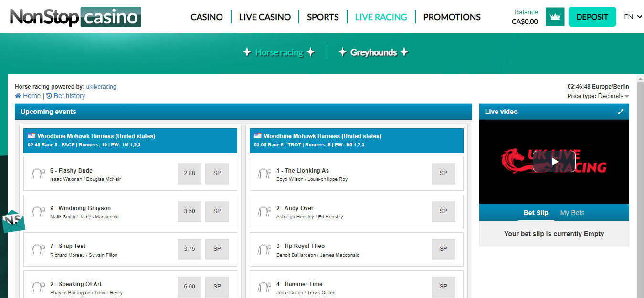Click jockey silks icon for The Lionking As
The image size is (644, 298).
pos(264,174)
